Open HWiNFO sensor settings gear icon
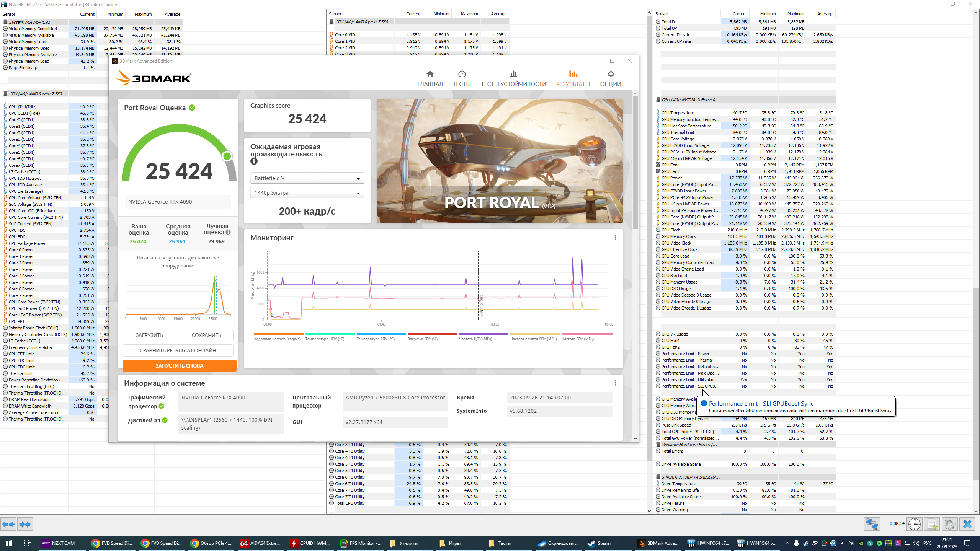 [949, 524]
